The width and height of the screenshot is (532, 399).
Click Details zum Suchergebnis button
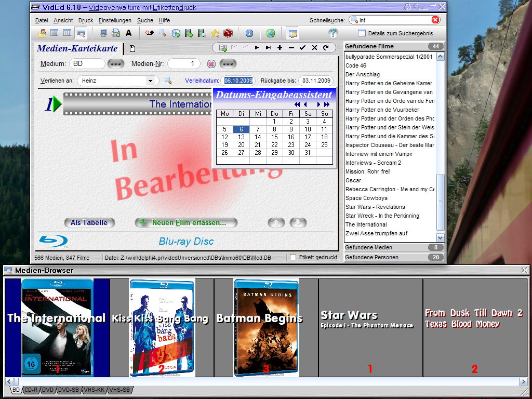[x=395, y=33]
